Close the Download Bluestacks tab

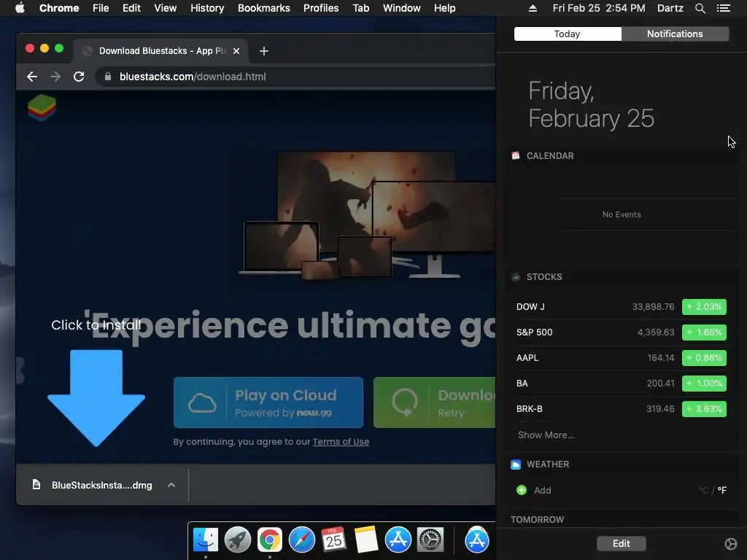point(236,51)
